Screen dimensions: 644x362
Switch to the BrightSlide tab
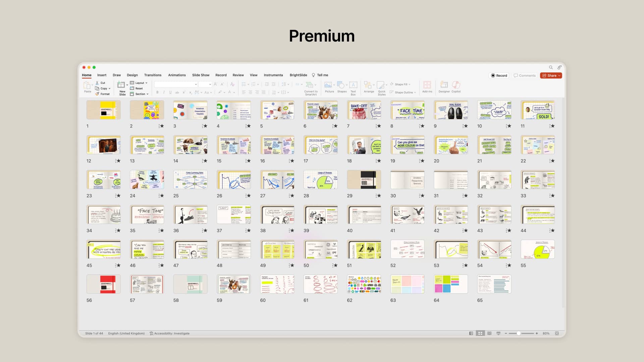coord(298,75)
